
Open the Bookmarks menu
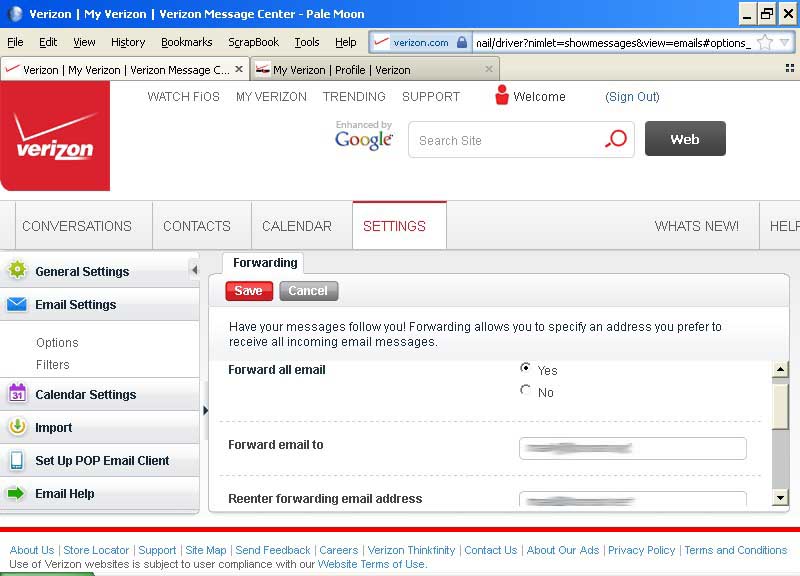tap(187, 42)
